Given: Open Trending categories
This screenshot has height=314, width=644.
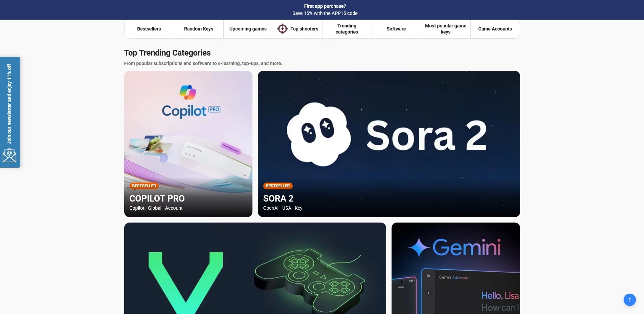Looking at the screenshot, I should click(347, 29).
